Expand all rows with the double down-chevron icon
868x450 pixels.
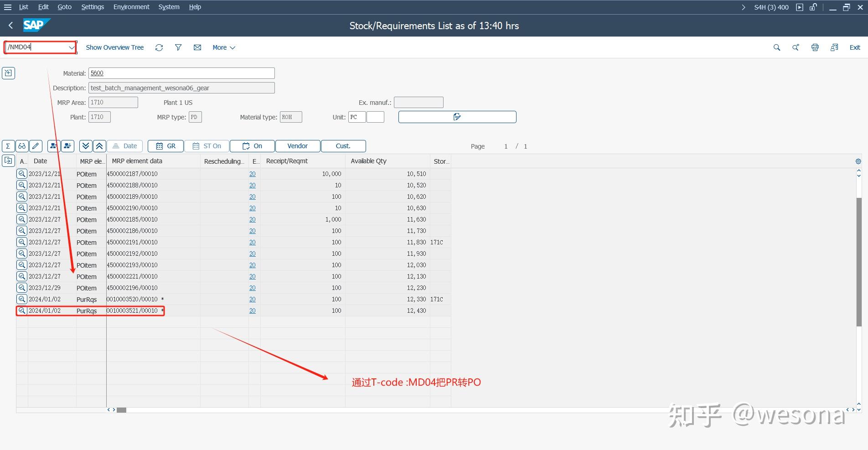(86, 146)
